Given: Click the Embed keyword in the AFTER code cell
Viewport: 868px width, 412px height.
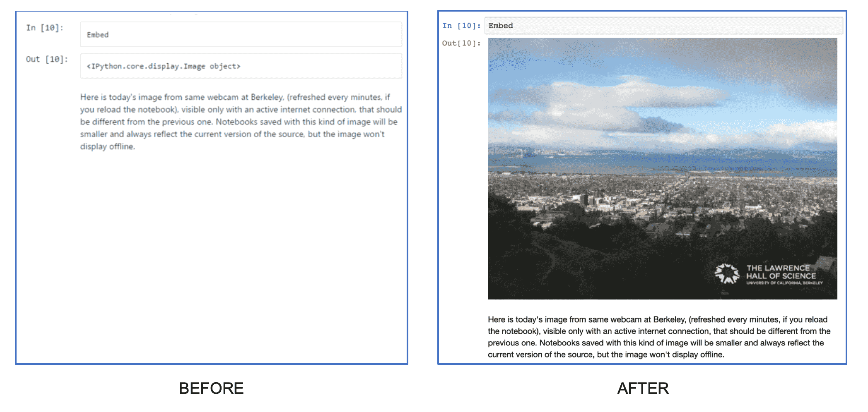Looking at the screenshot, I should coord(501,25).
